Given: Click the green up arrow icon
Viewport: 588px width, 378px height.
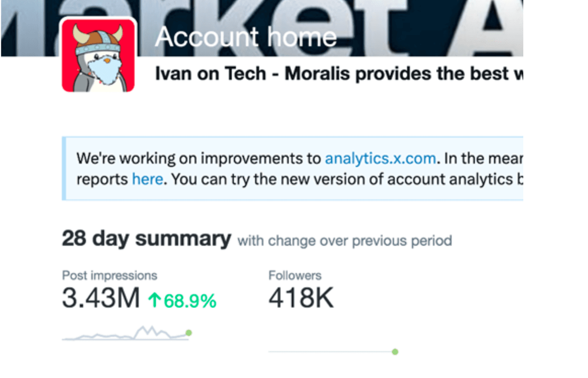Looking at the screenshot, I should pos(154,301).
